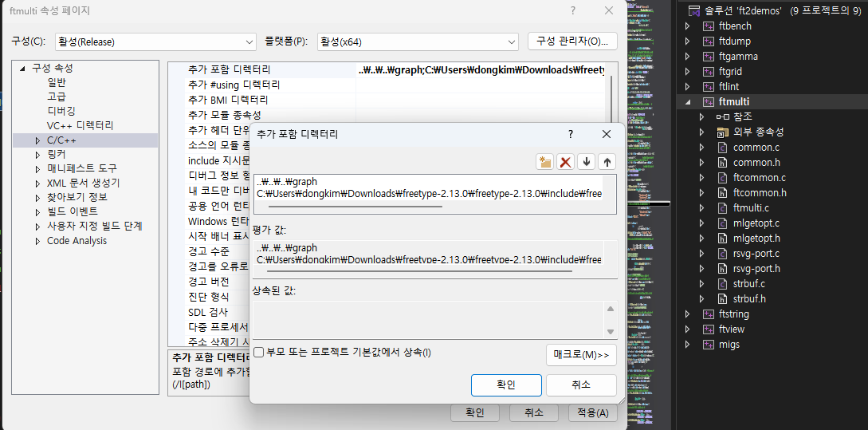This screenshot has width=868, height=430.
Task: Click the ftcommon.c file icon
Action: (x=722, y=178)
